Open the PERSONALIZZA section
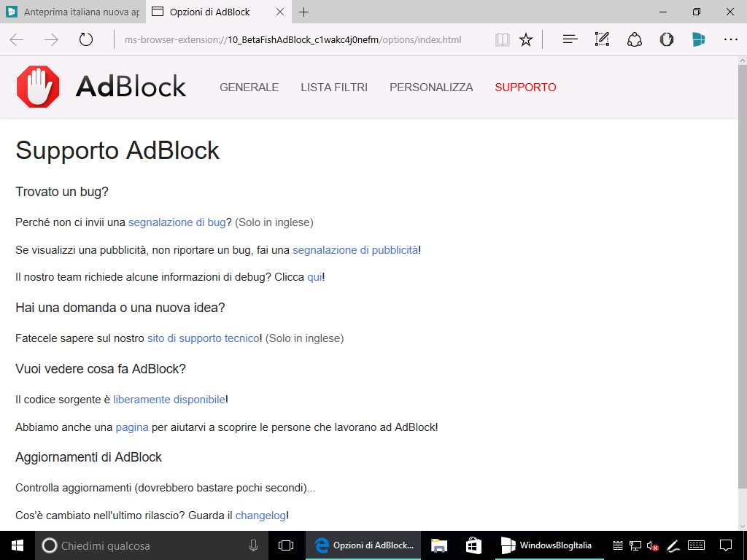747x560 pixels. 431,87
